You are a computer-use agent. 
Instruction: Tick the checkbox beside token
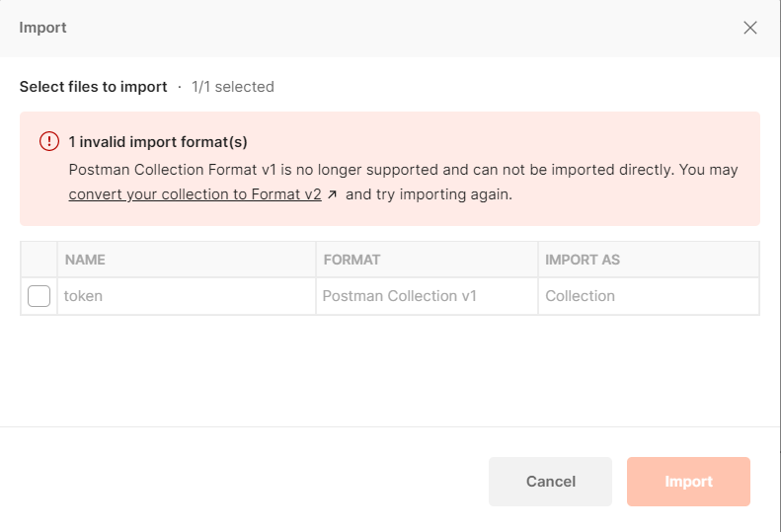[x=39, y=296]
